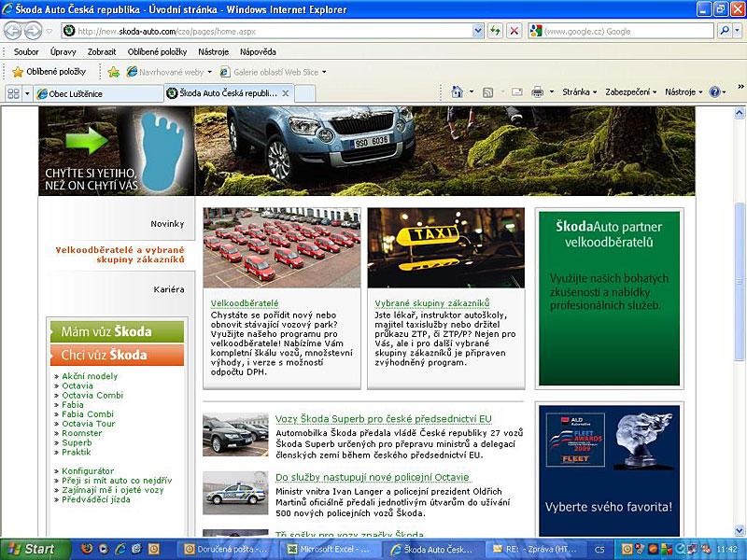Expand the Home button dropdown arrow
Image resolution: width=747 pixels, height=560 pixels.
pos(472,91)
